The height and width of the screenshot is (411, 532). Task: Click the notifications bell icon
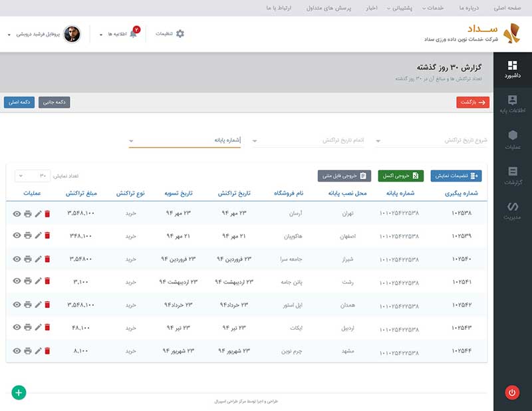(x=134, y=34)
